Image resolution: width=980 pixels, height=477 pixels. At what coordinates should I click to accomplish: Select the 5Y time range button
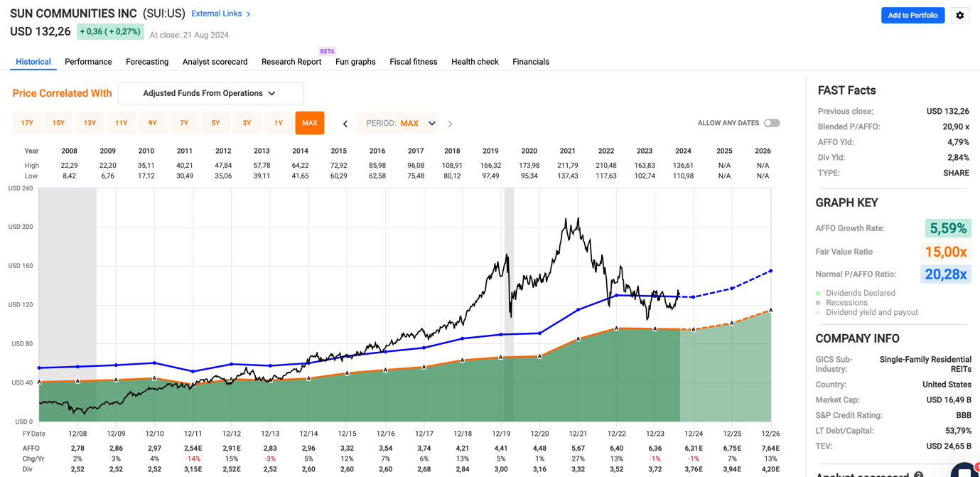[x=215, y=123]
